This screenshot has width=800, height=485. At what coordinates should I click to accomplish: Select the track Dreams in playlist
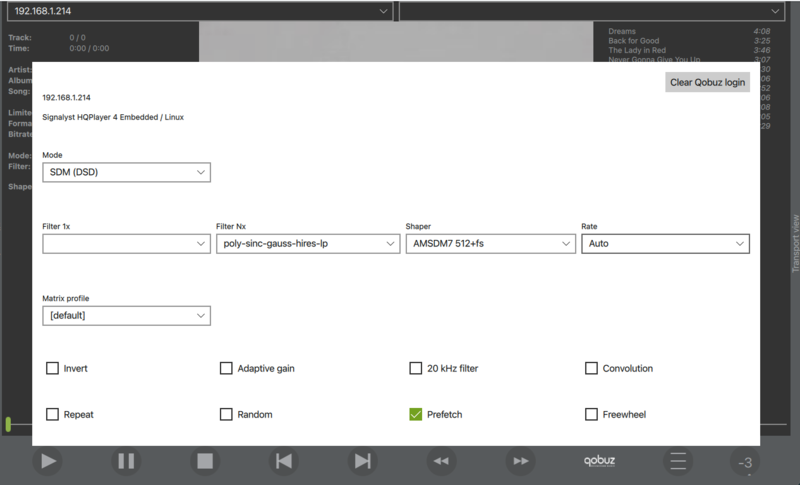623,32
